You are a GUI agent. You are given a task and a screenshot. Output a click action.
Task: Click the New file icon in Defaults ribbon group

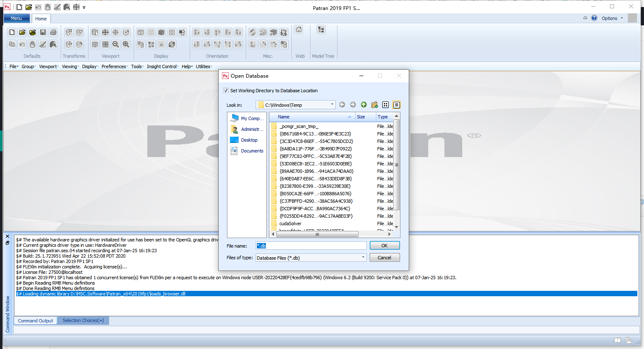pos(12,32)
